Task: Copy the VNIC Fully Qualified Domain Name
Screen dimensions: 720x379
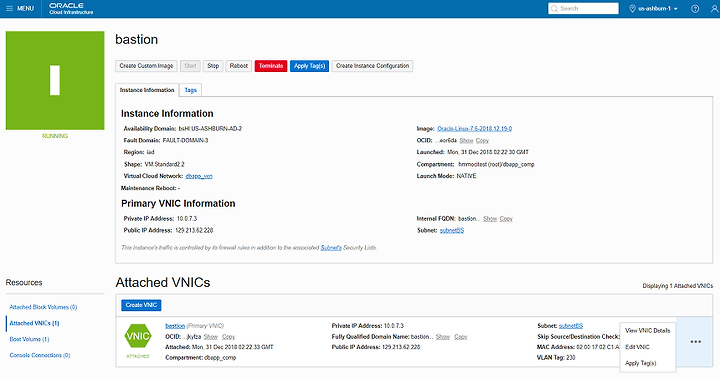Action: point(461,337)
